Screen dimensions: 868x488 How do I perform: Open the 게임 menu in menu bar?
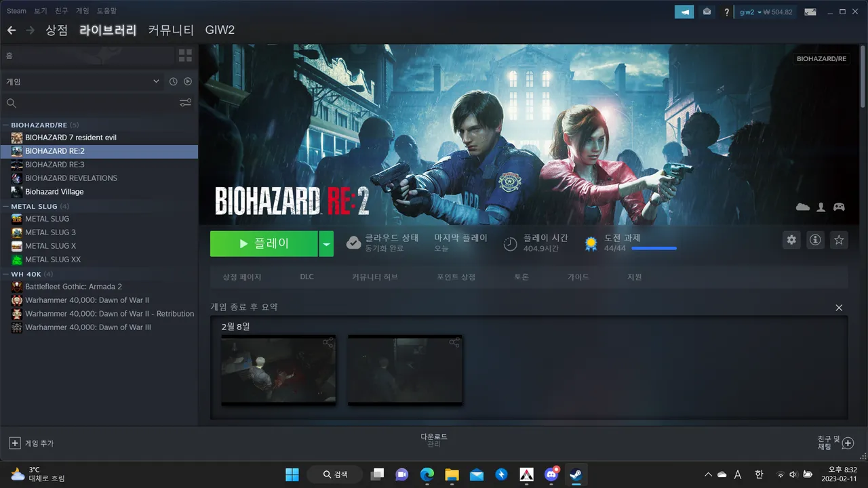pos(82,11)
